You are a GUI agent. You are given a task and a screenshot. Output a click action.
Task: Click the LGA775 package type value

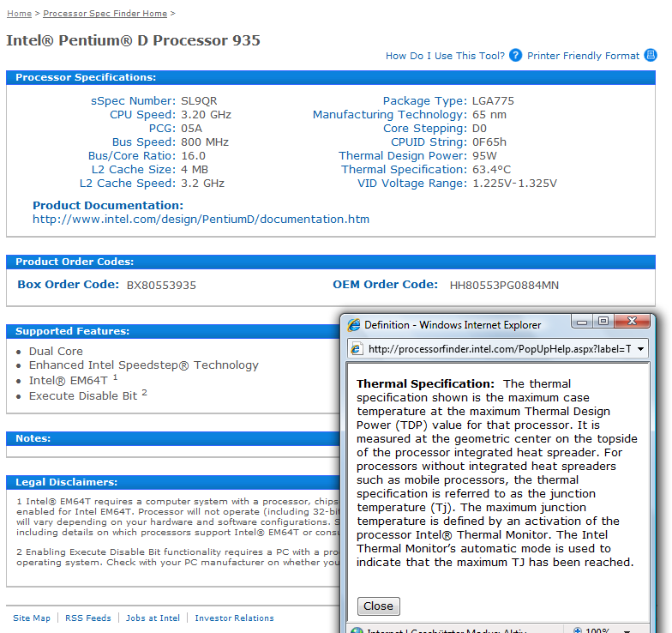(493, 101)
